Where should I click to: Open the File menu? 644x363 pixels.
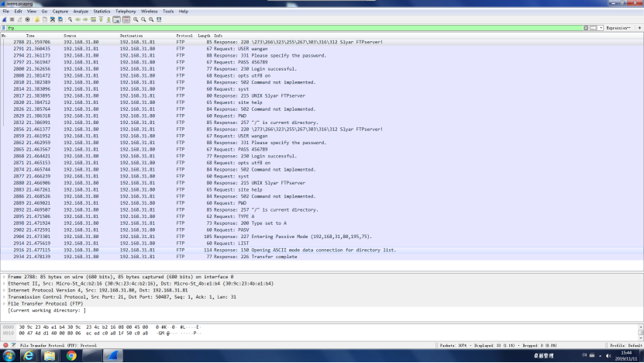(5, 12)
